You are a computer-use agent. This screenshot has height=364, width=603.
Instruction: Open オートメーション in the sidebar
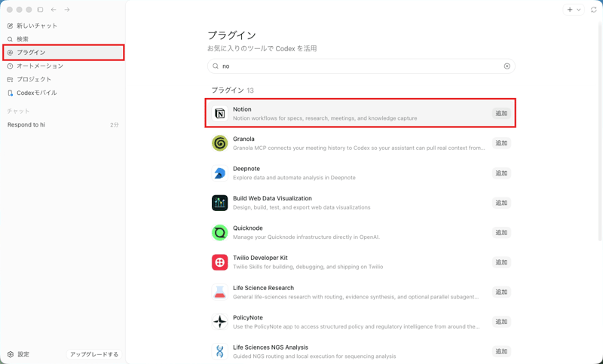click(63, 66)
